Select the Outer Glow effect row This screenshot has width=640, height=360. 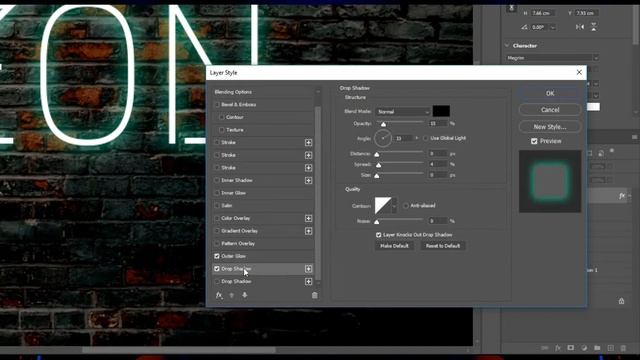point(263,256)
